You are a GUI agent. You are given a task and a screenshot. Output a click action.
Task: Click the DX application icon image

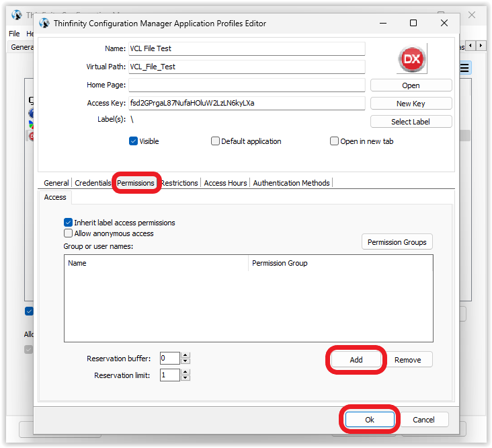coord(411,59)
